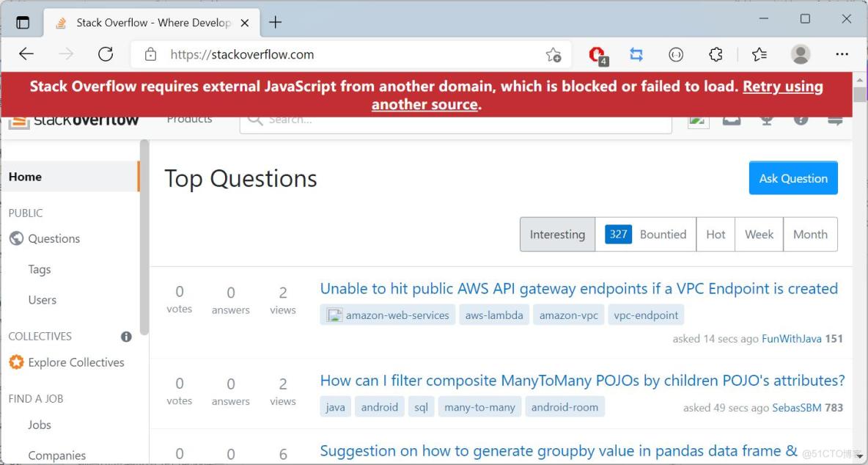This screenshot has width=868, height=465.
Task: Add this page to favorites star icon
Action: click(553, 54)
